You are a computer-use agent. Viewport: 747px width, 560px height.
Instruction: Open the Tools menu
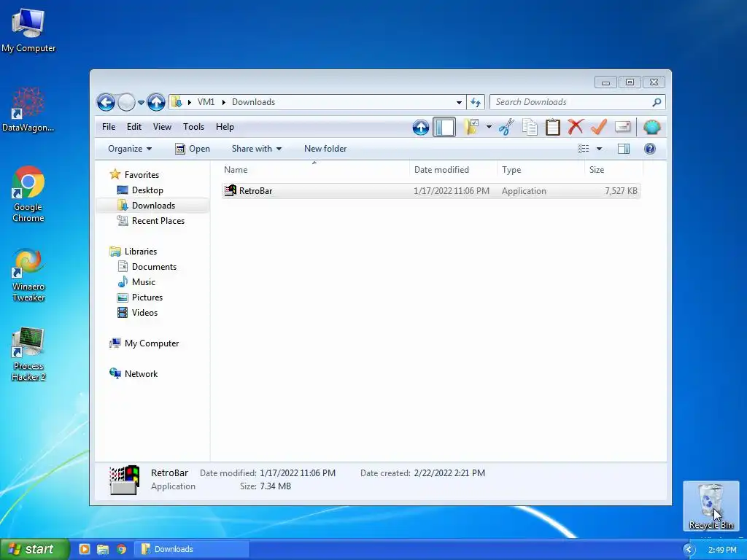click(x=193, y=127)
